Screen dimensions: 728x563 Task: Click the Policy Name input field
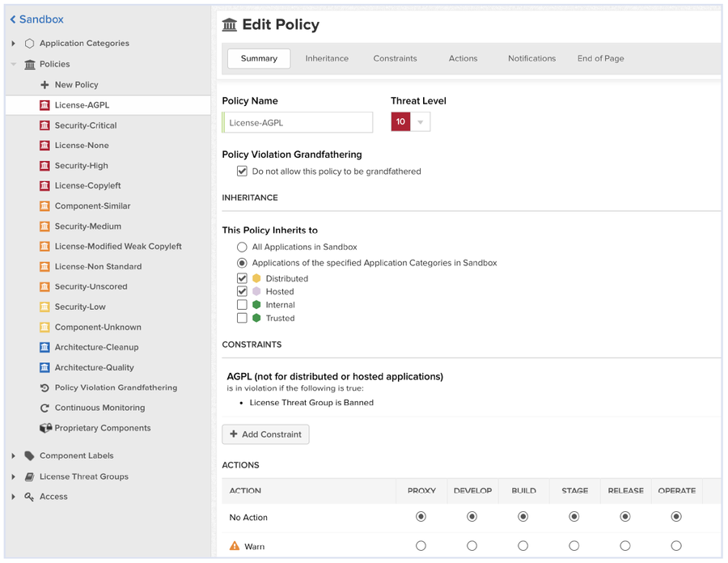click(298, 123)
